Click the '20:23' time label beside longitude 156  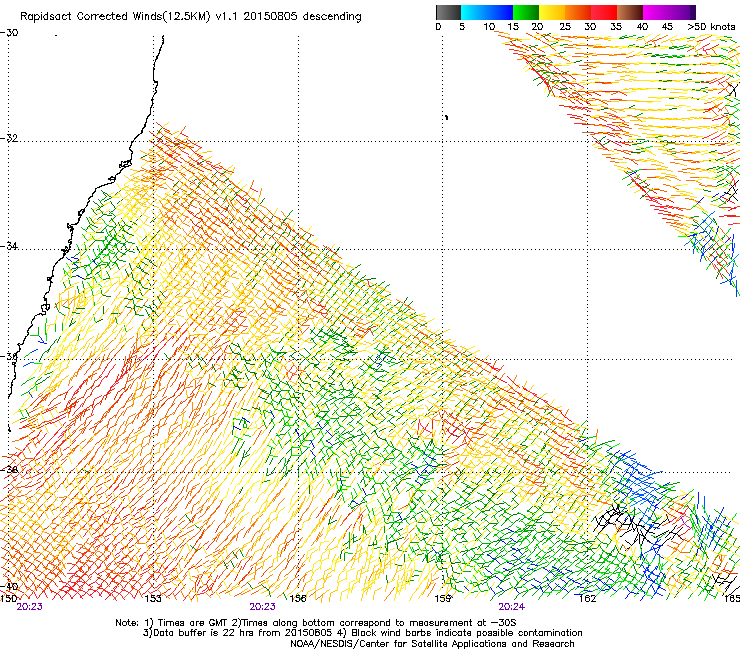click(262, 607)
